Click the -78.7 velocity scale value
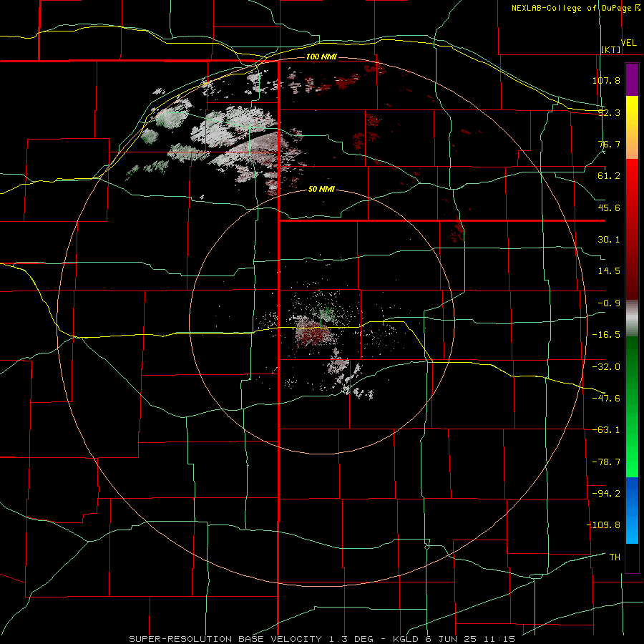 point(606,462)
